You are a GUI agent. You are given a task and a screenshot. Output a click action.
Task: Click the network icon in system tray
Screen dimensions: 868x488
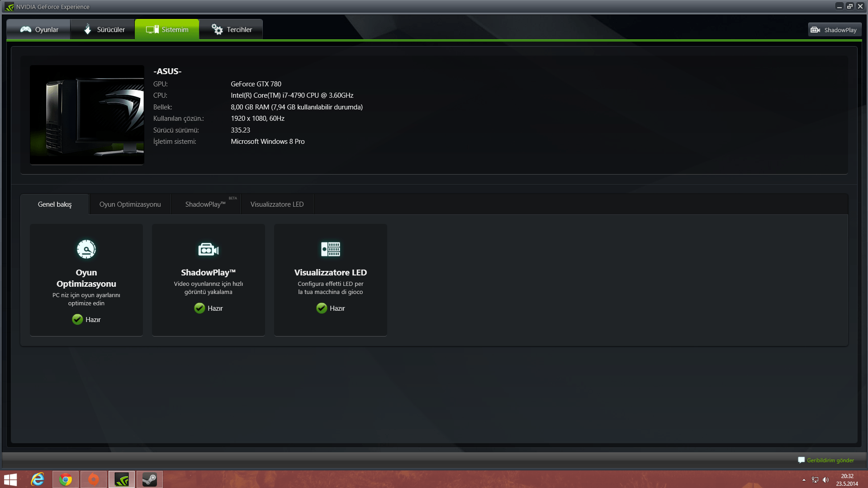pos(815,480)
